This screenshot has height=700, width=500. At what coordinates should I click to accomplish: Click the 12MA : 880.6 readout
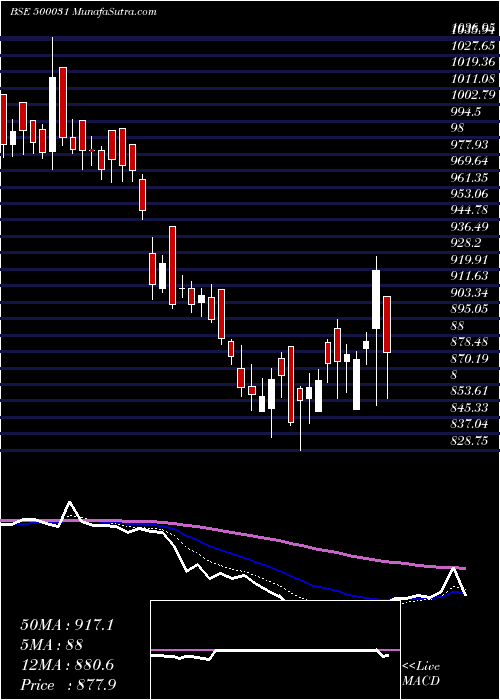[67, 665]
